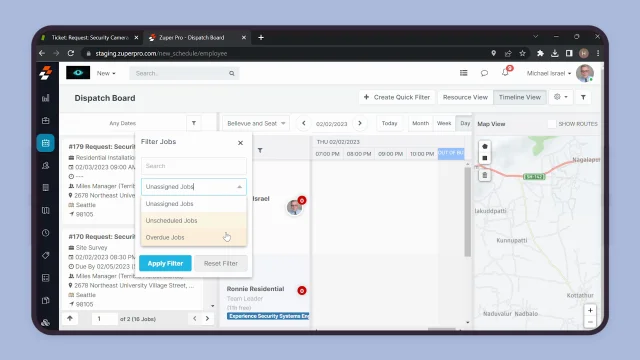Enable the Show Routes checkbox
The image size is (640, 360).
coord(552,124)
